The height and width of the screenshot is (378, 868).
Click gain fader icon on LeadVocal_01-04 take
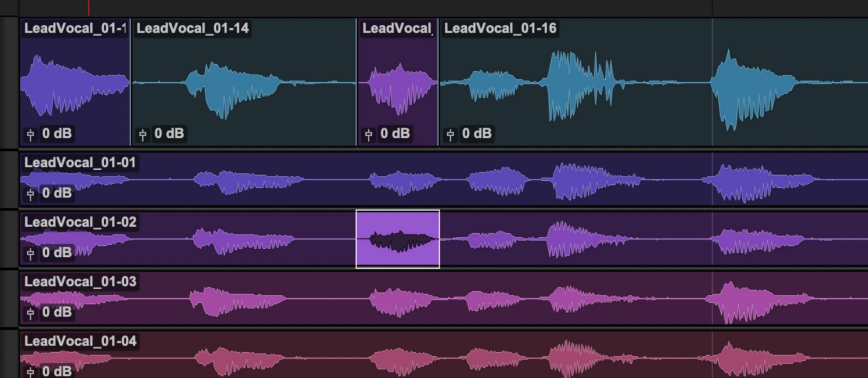(x=30, y=372)
